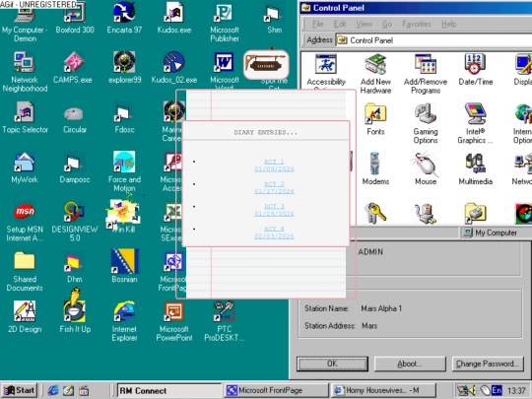Launch Internet Explorer from quick launch
Screen dimensions: 532x399
53,391
